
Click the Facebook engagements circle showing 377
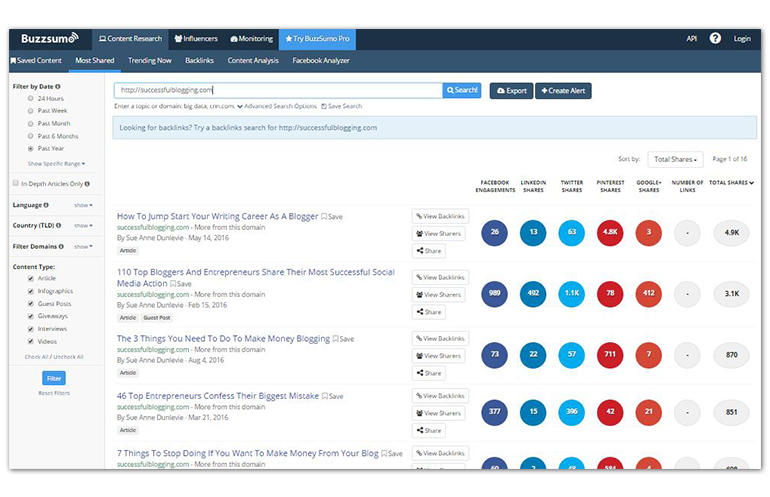[495, 412]
